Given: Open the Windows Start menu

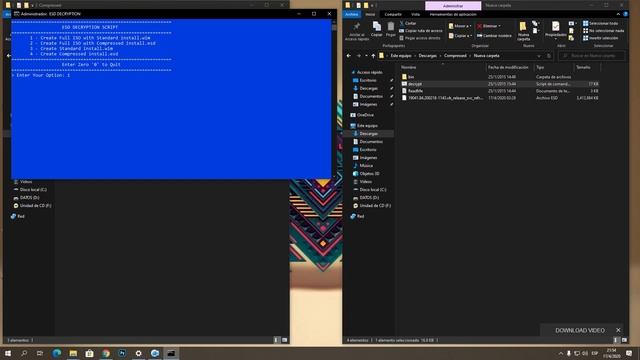Looking at the screenshot, I should (8, 353).
